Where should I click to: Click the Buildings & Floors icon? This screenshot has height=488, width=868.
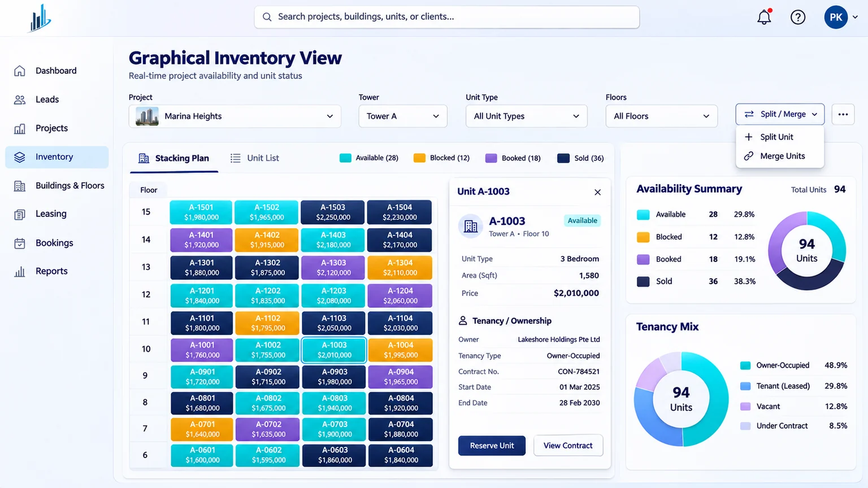20,186
